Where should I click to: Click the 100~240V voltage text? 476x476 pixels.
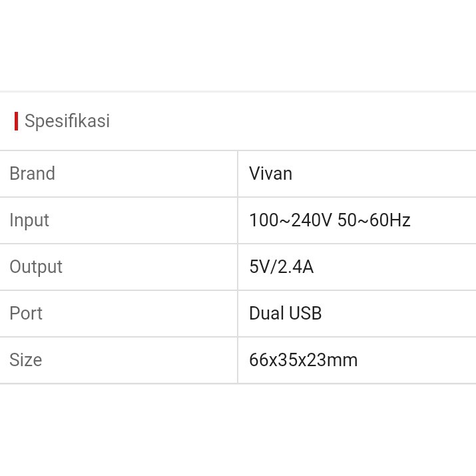click(x=290, y=220)
